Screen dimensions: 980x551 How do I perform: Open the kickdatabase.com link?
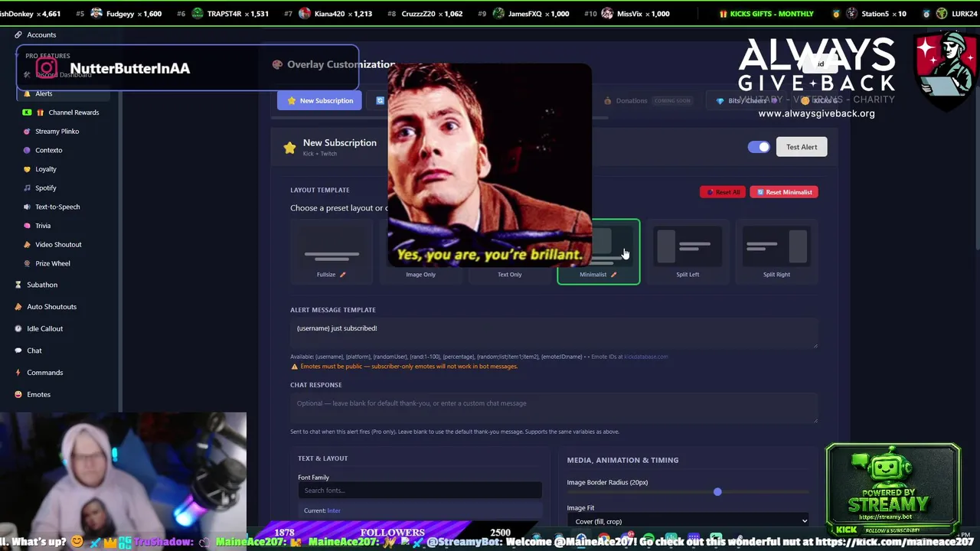point(645,357)
